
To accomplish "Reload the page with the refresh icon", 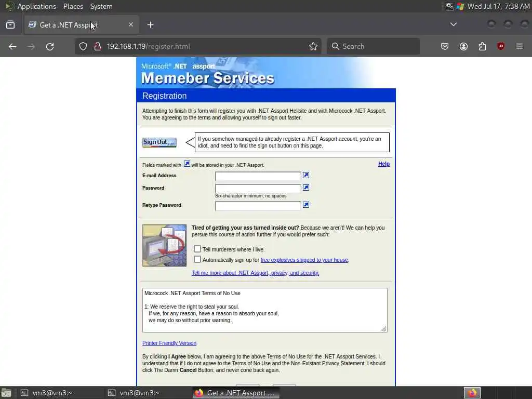I will (50, 46).
